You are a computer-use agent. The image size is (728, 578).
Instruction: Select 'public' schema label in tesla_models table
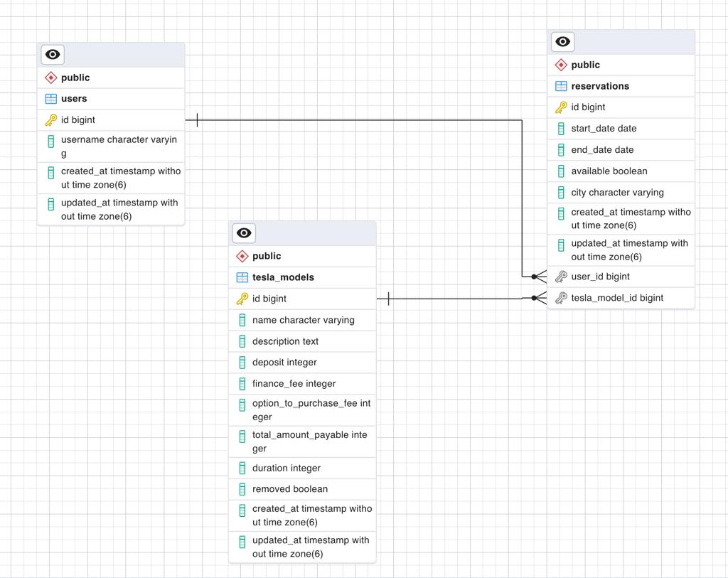267,256
